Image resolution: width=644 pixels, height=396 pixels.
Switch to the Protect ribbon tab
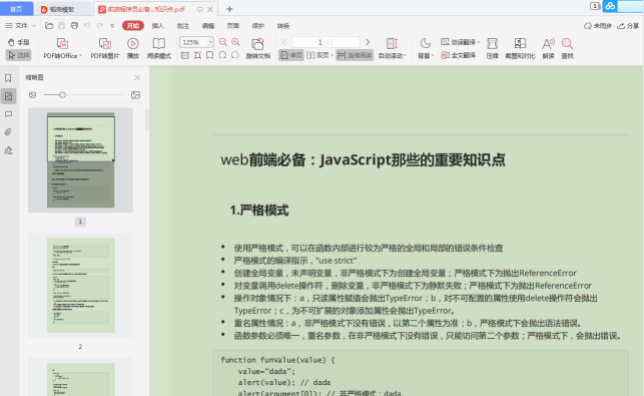point(258,25)
